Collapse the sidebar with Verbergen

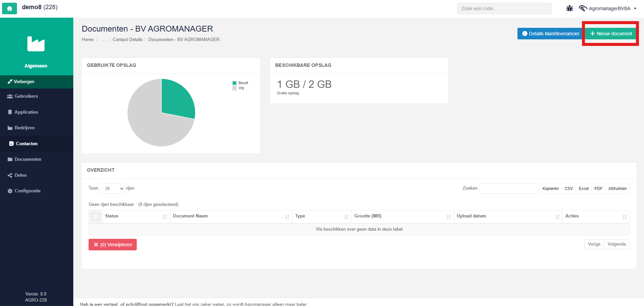tap(37, 82)
